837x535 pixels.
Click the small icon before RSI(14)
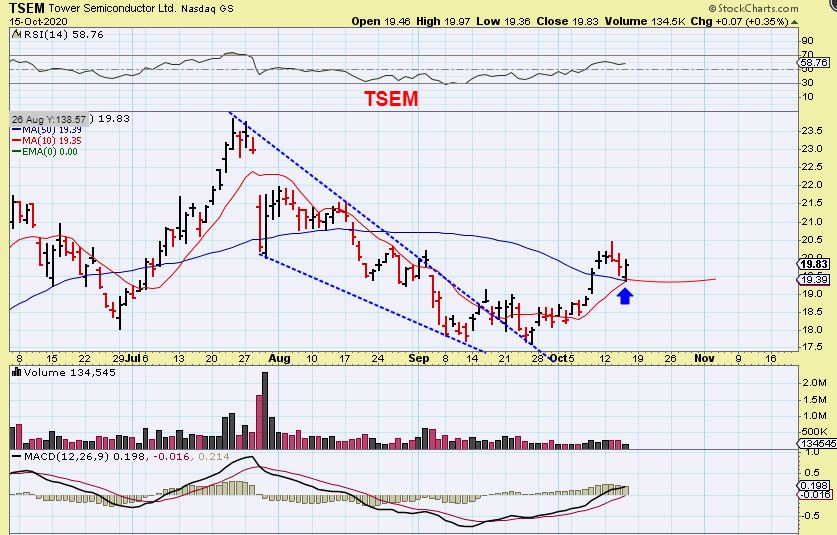17,35
